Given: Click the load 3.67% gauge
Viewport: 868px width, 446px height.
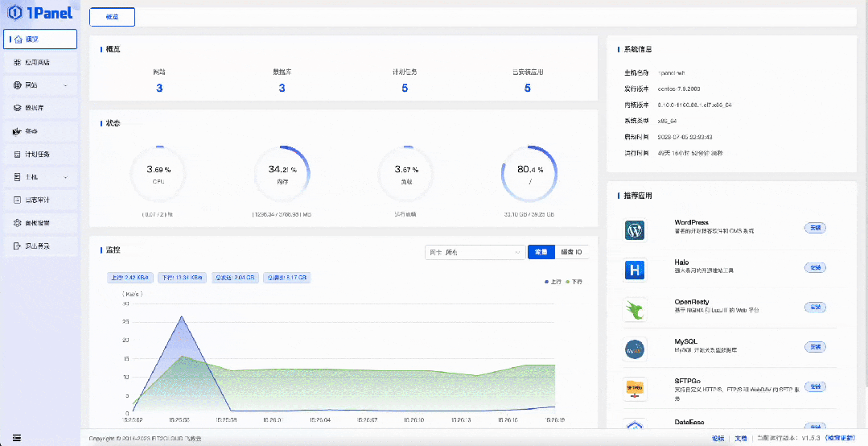Looking at the screenshot, I should [x=405, y=174].
